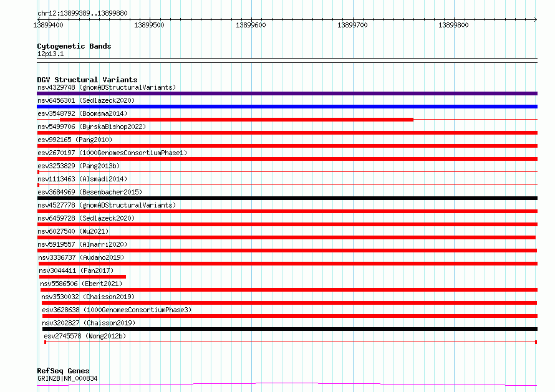Click esv2670197 1000GenomesConsortiumPhase1 label

coord(112,153)
